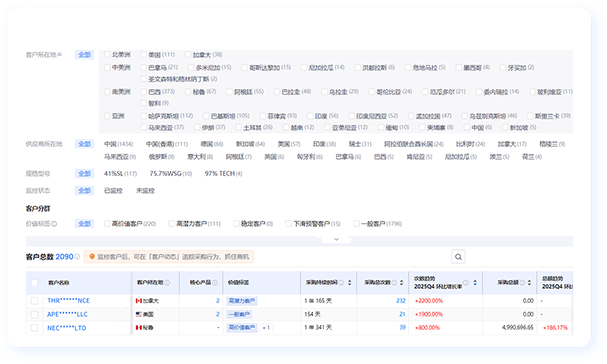The width and height of the screenshot is (607, 364).
Task: Check the 高潜力客户 (111) checkbox
Action: pos(171,223)
